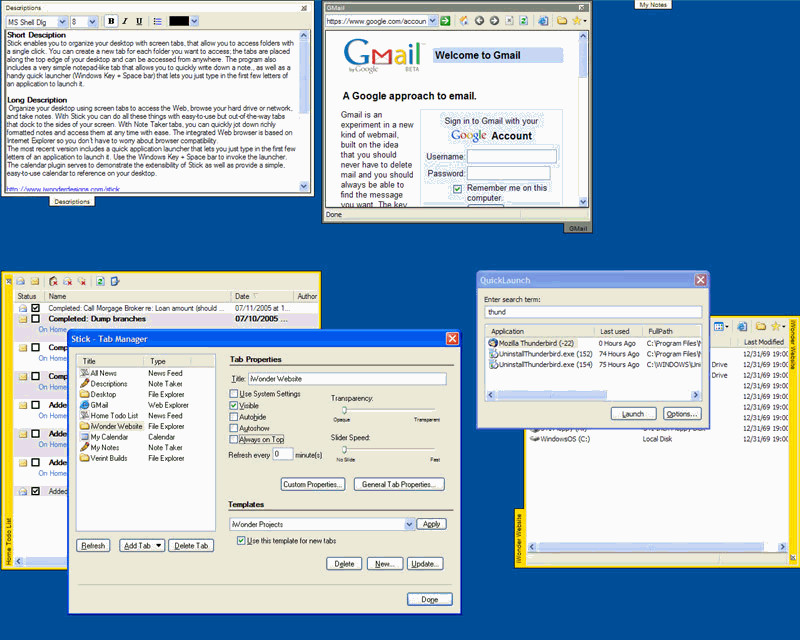Toggle Italic formatting in Descriptions note
800x640 pixels.
[124, 21]
